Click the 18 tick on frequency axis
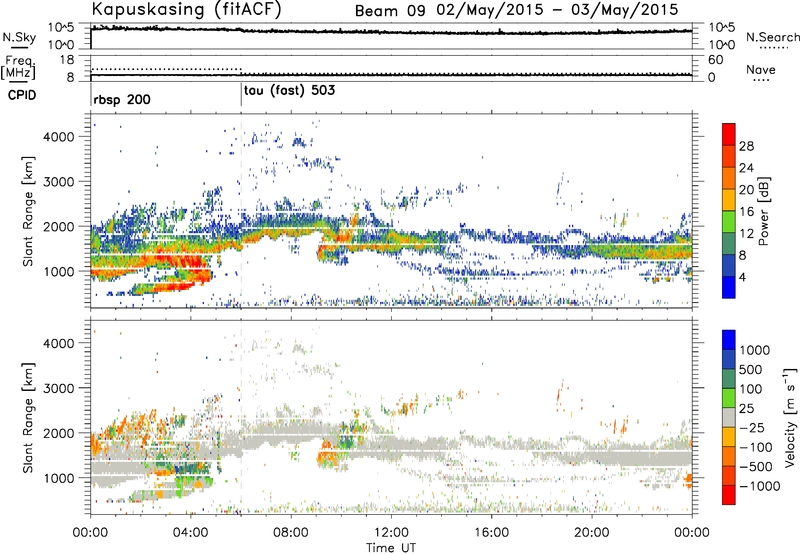This screenshot has width=800, height=554. (67, 60)
